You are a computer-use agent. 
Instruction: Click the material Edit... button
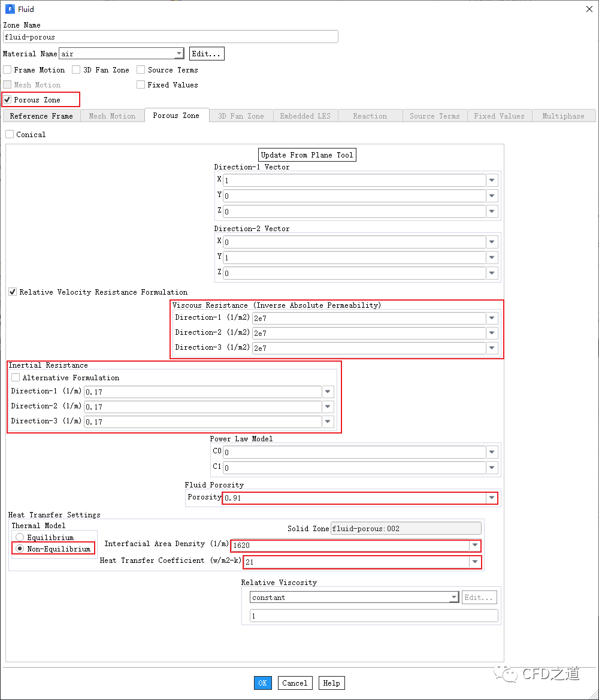click(x=207, y=53)
